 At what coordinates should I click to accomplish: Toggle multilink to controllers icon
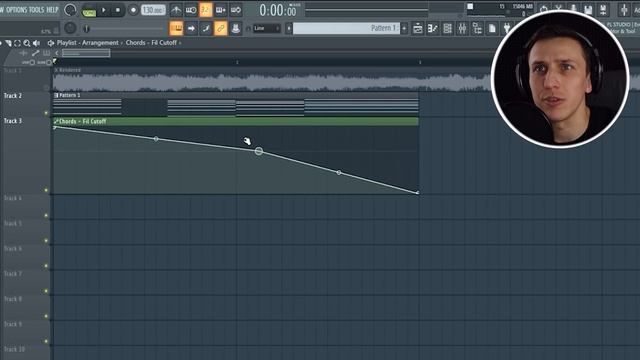pyautogui.click(x=220, y=29)
